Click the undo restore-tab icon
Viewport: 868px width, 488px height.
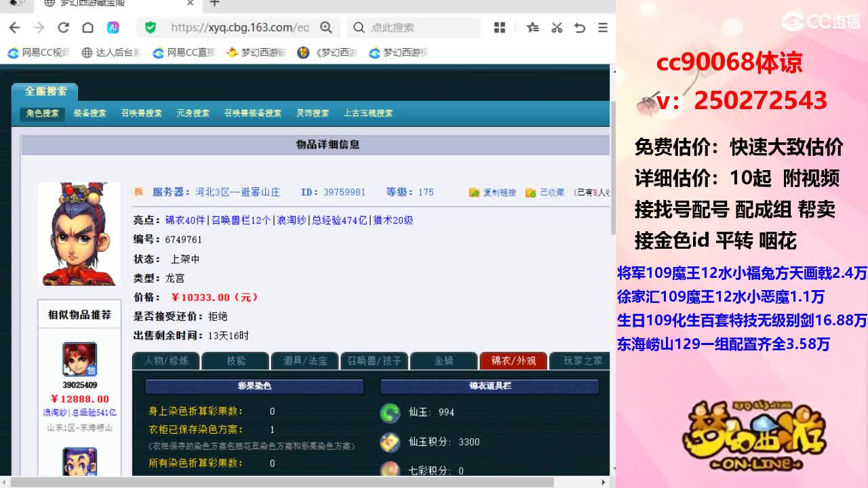point(580,28)
